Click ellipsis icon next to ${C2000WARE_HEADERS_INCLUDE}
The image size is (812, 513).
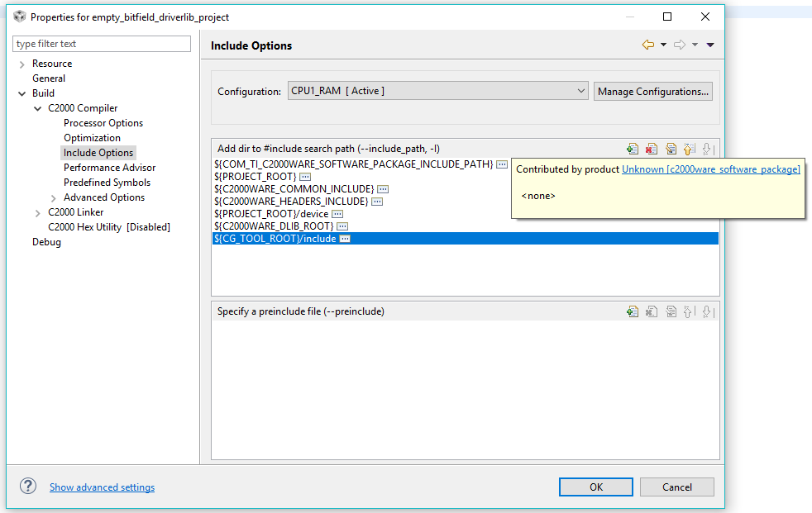pos(377,202)
